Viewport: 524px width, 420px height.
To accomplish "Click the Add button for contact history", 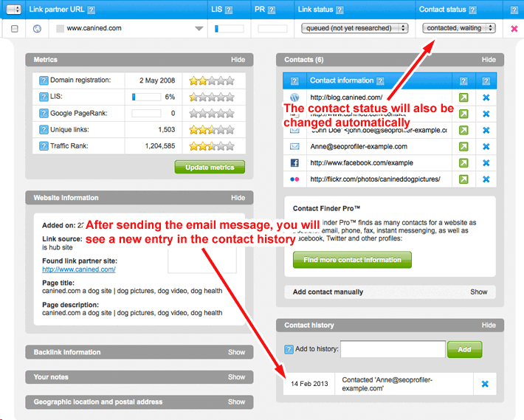I will (x=464, y=349).
